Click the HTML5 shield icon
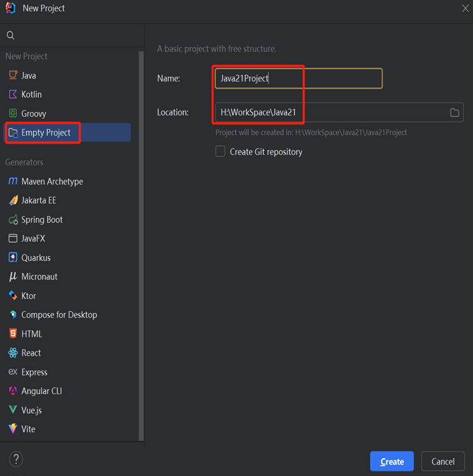Screen dimensions: 473x476 pyautogui.click(x=13, y=333)
